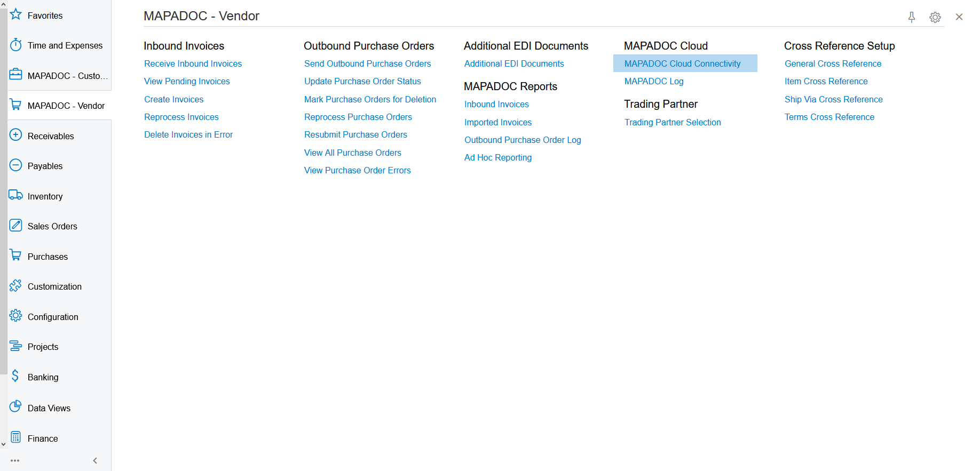Open General Cross Reference
The height and width of the screenshot is (471, 980).
[833, 63]
